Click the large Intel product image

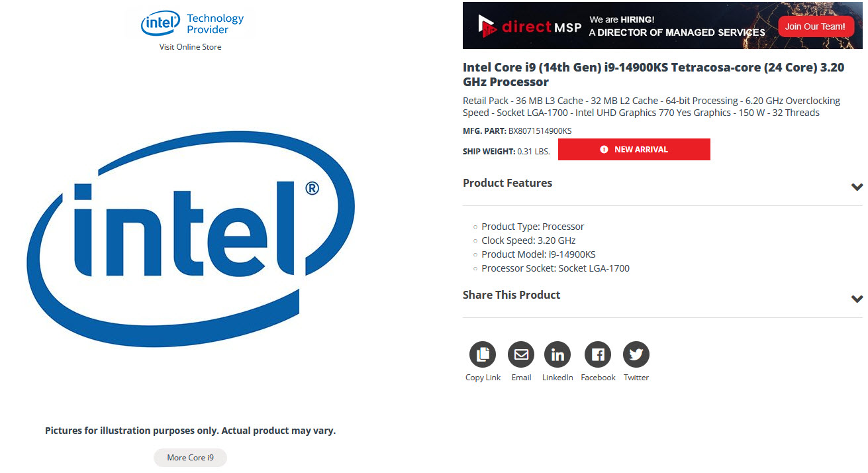tap(192, 238)
